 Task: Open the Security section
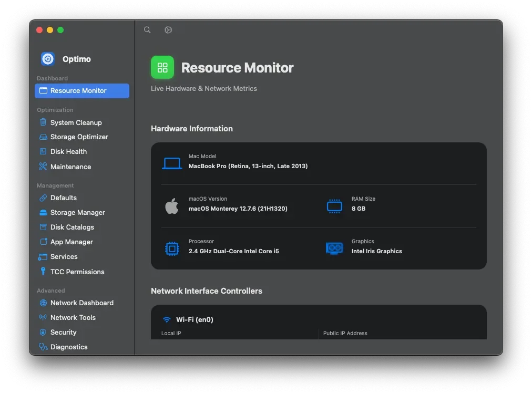(x=82, y=333)
